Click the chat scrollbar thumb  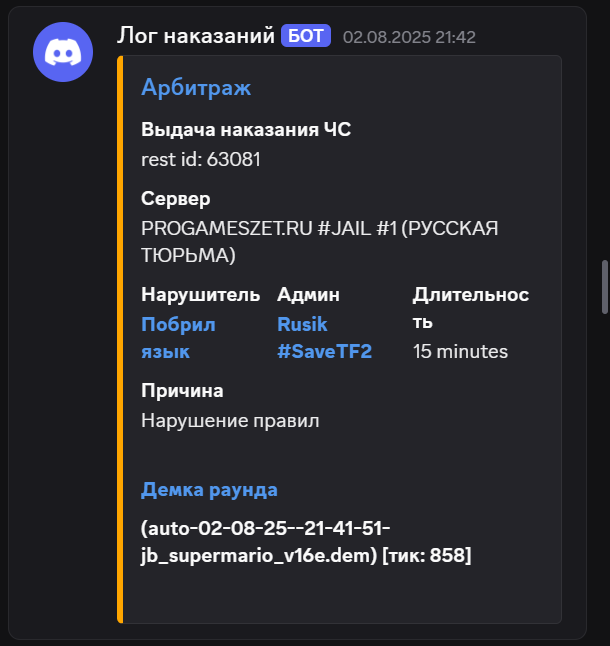click(x=605, y=287)
